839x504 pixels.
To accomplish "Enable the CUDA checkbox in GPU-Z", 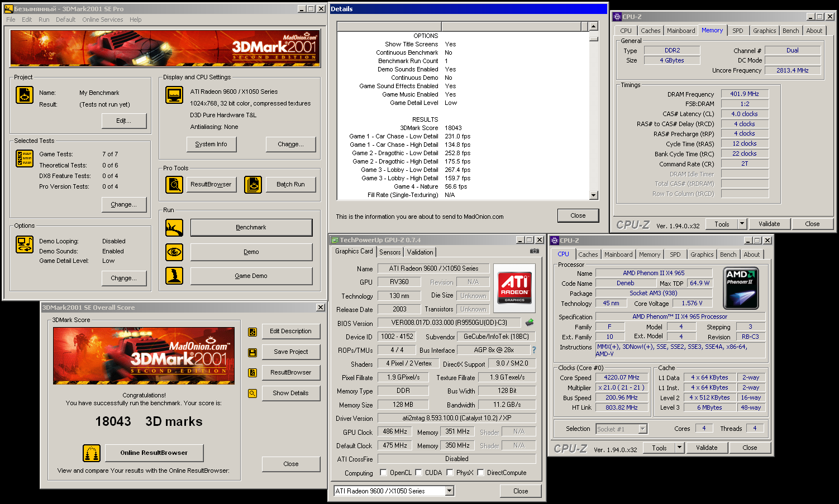I will 418,473.
